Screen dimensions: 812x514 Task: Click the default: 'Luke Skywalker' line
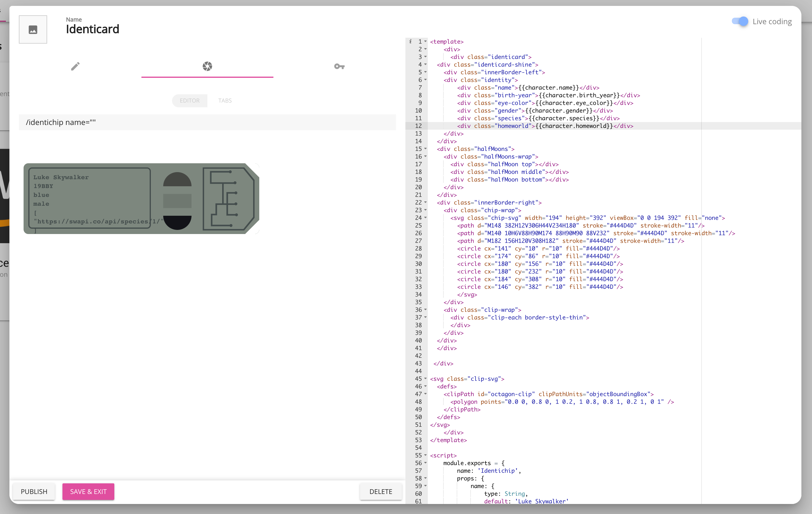[x=527, y=501]
